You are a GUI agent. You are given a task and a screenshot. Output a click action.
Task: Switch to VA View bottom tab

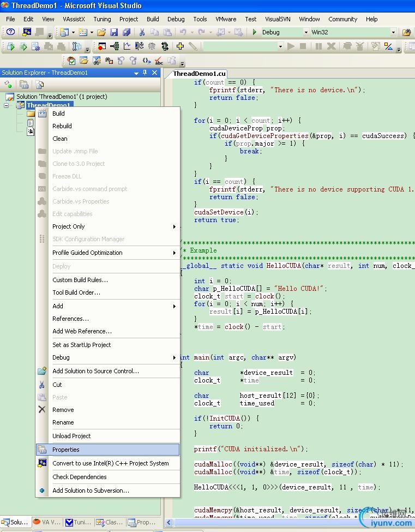(47, 522)
